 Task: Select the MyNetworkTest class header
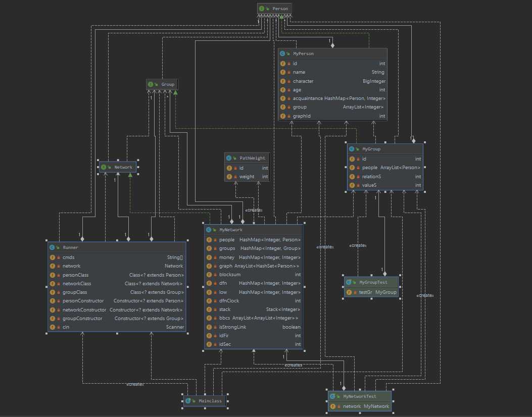pos(359,396)
